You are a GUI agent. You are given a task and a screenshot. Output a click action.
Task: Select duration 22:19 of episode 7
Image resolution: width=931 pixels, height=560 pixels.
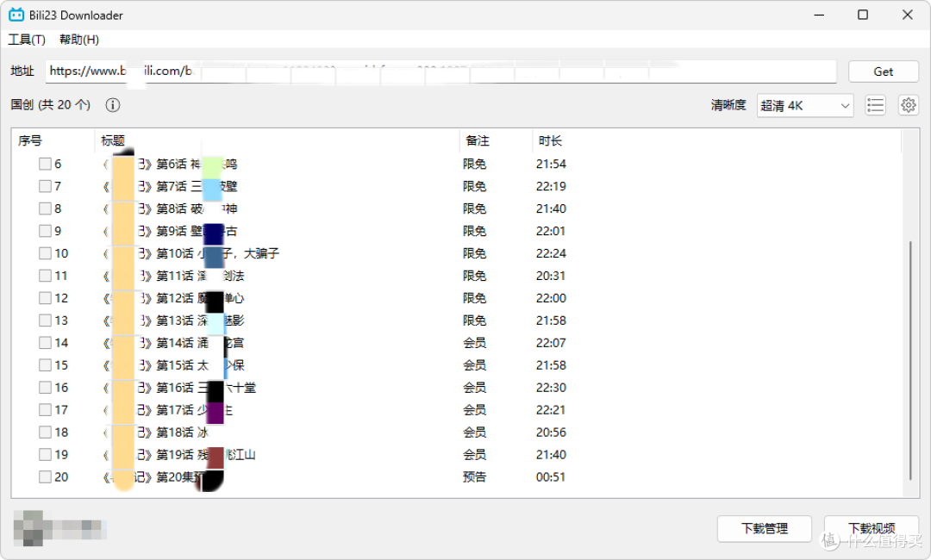tap(551, 186)
